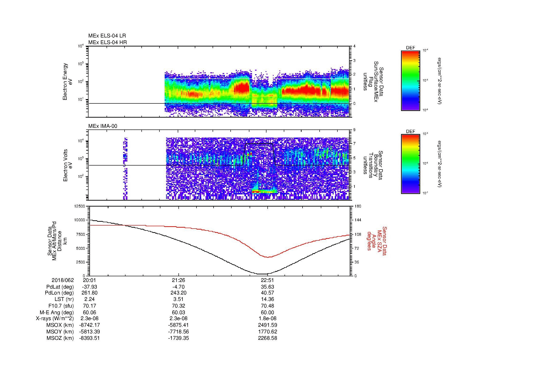Click top color bar units 'ergs/(cm**2-sr-sec-eV)'
This screenshot has width=555, height=392.
[x=440, y=81]
